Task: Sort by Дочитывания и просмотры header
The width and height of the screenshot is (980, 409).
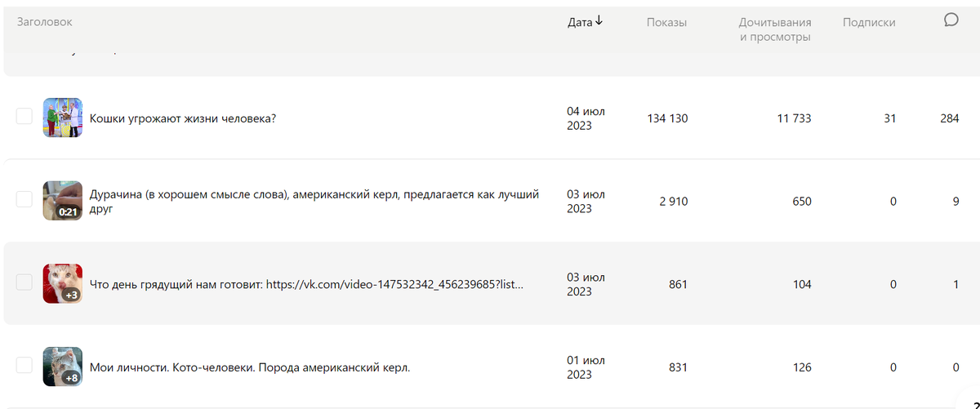Action: click(775, 29)
